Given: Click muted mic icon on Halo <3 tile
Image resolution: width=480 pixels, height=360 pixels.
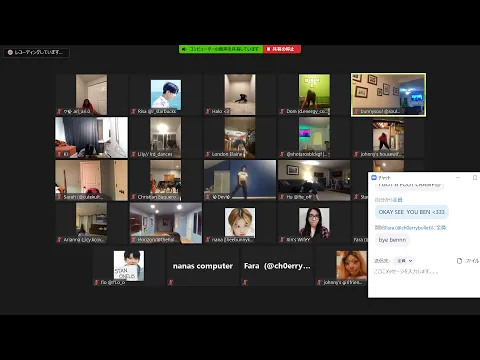Looking at the screenshot, I should 208,111.
